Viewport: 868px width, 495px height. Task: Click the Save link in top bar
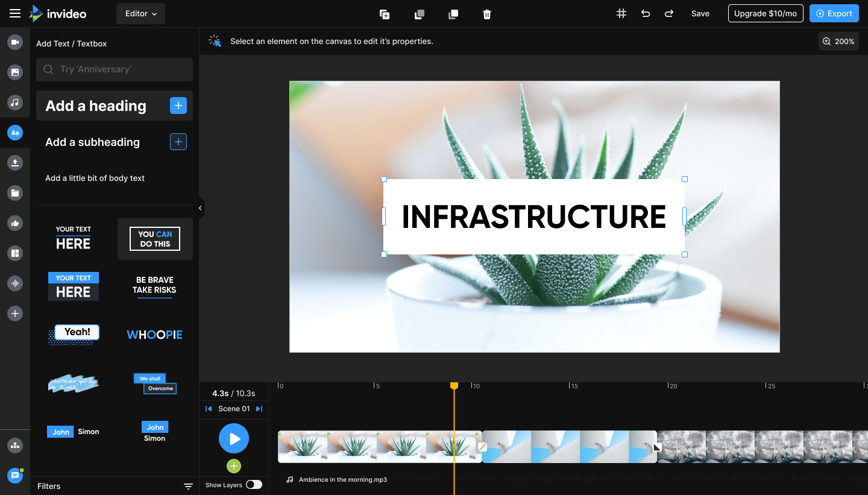click(x=700, y=13)
